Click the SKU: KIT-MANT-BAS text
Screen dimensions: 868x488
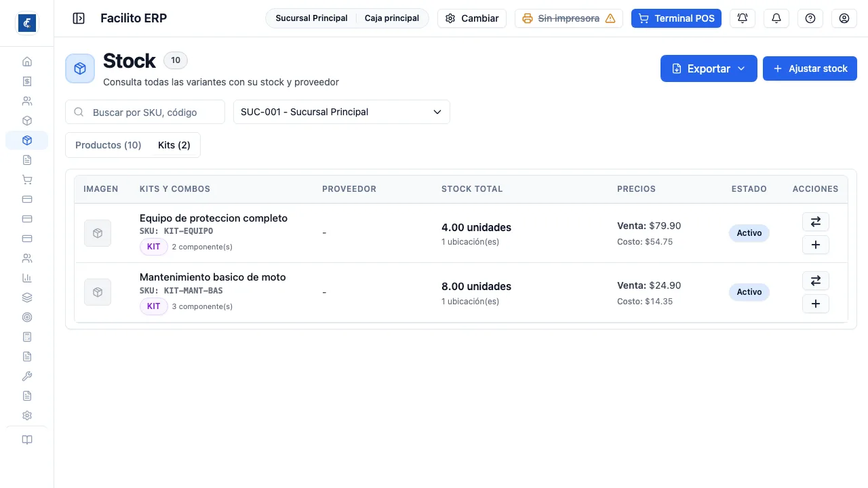[x=181, y=291]
